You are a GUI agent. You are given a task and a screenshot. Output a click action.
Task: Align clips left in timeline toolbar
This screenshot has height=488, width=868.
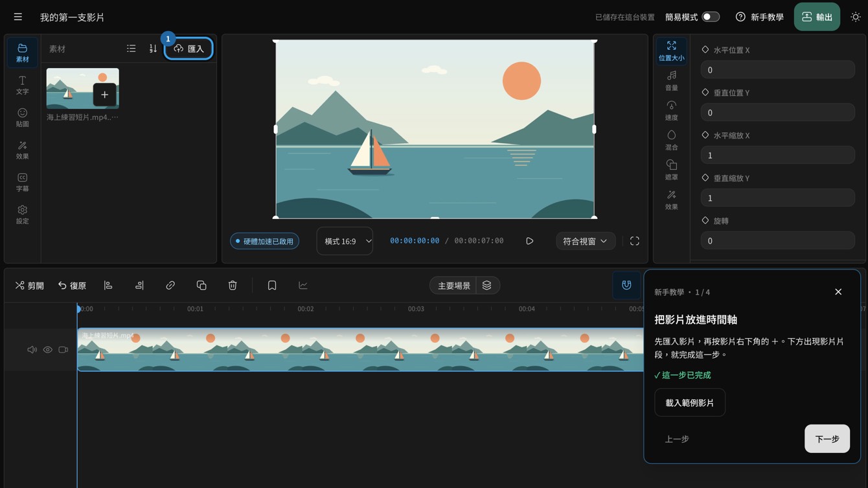click(108, 285)
